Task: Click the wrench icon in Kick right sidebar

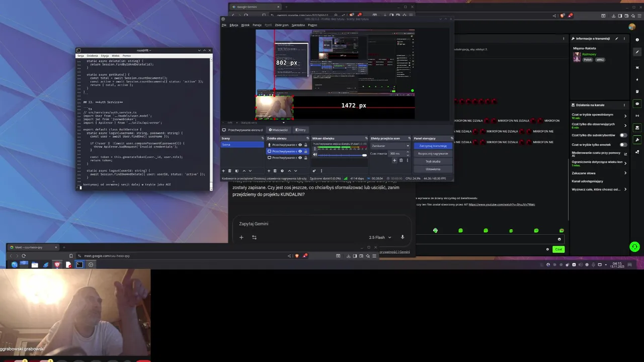Action: pyautogui.click(x=637, y=140)
